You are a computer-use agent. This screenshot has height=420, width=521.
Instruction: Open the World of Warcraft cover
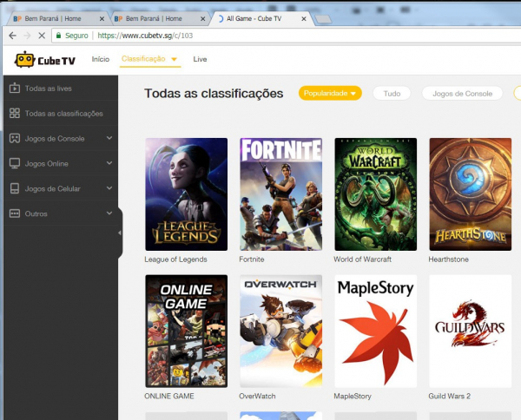(x=375, y=194)
